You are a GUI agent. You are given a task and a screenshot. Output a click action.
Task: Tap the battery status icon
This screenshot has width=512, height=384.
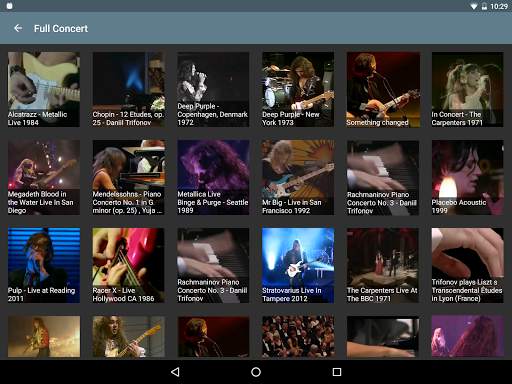[x=484, y=6]
